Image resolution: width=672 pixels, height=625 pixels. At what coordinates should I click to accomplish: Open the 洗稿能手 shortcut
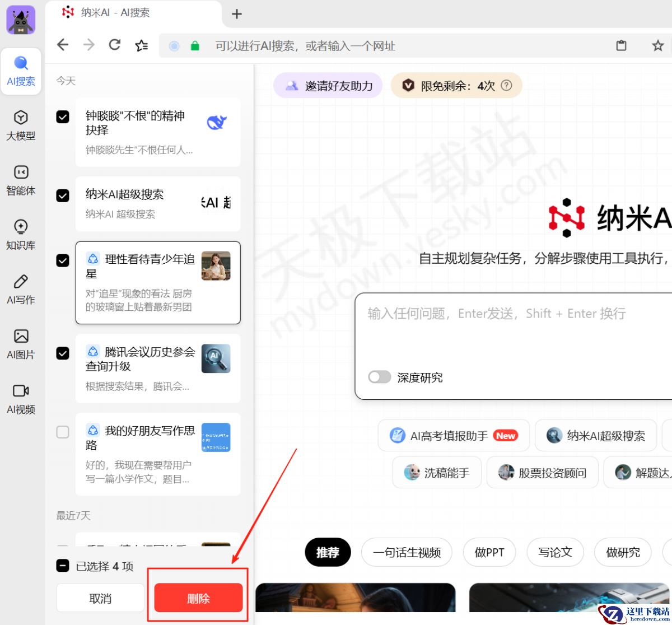point(437,473)
